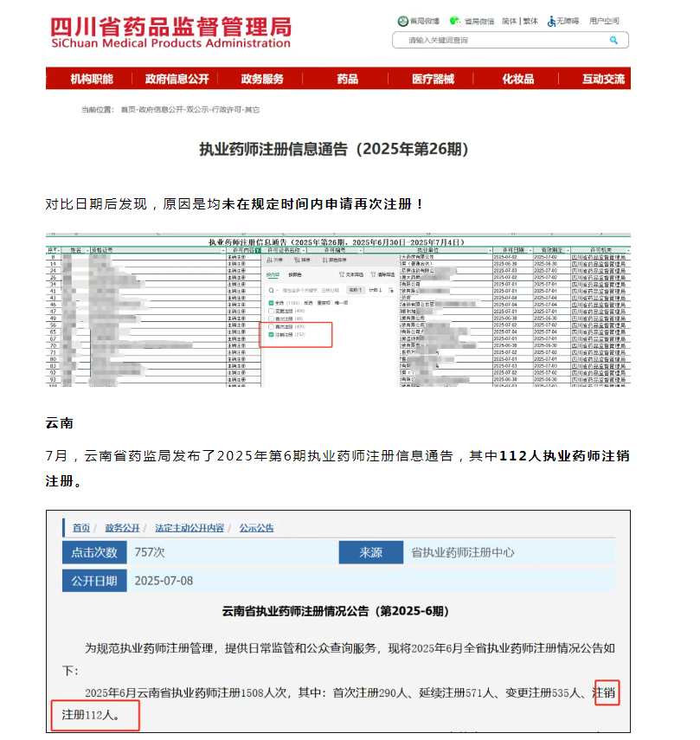Click the 公示公告 breadcrumb link

[x=257, y=528]
